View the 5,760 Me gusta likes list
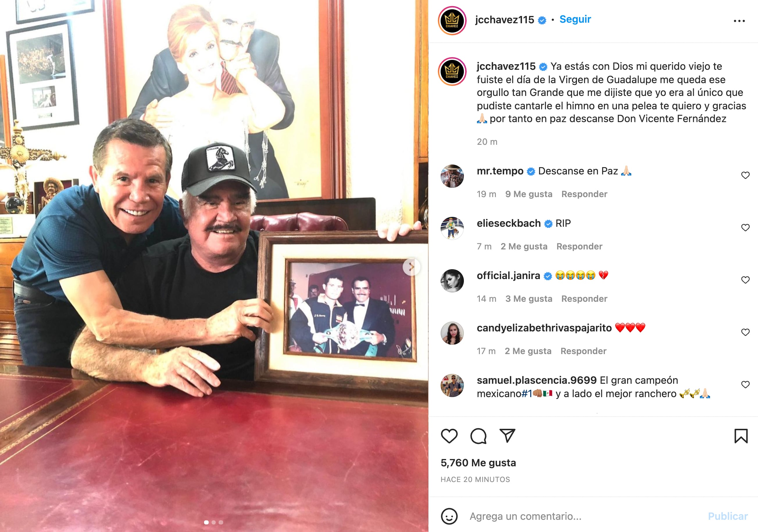Image resolution: width=758 pixels, height=532 pixels. [478, 463]
